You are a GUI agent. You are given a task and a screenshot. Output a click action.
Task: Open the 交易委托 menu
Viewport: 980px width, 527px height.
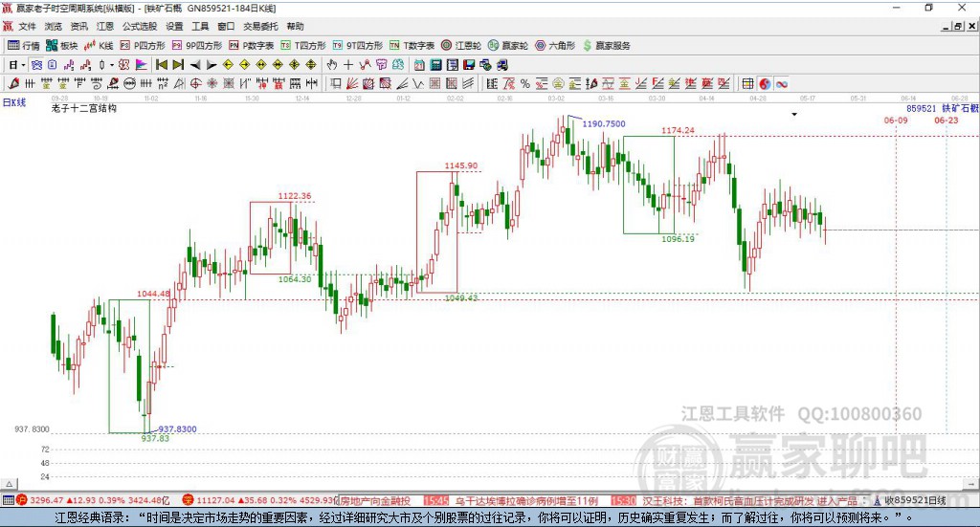(x=260, y=26)
